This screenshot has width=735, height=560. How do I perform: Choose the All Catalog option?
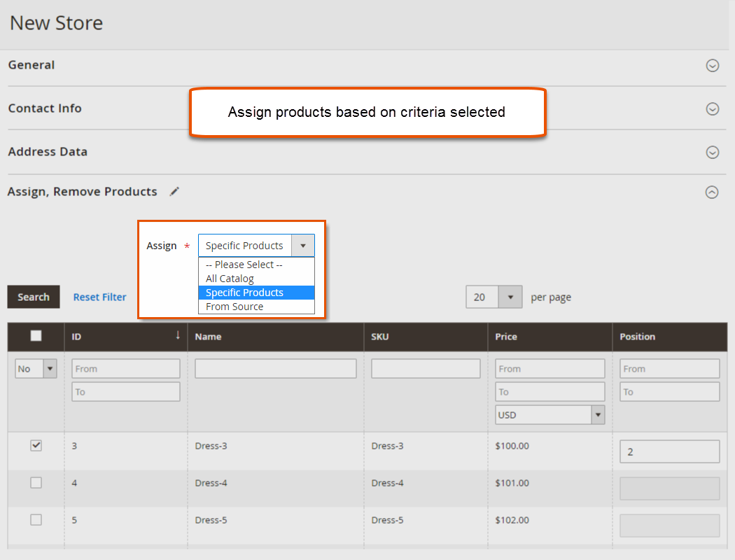point(256,279)
